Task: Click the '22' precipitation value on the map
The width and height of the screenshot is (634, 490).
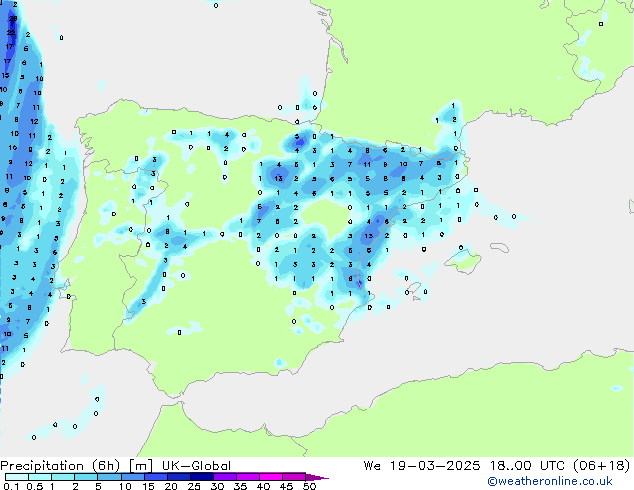Action: tap(11, 32)
